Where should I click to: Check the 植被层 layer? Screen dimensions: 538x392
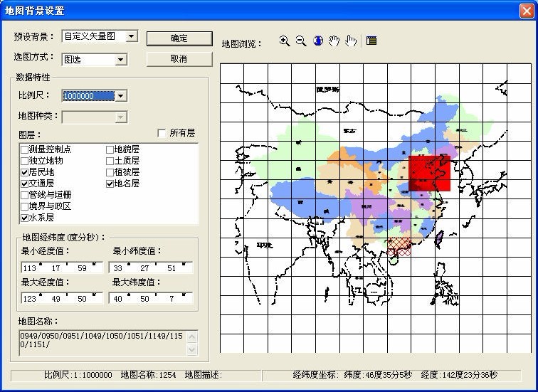click(x=110, y=172)
